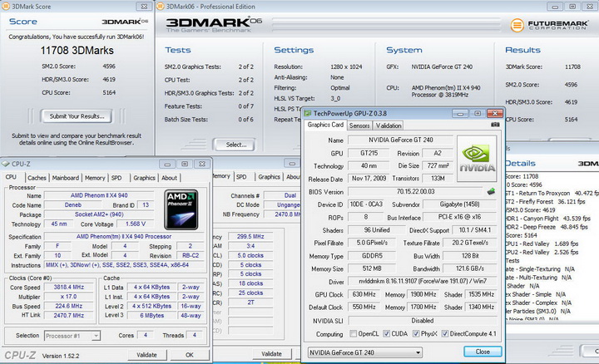
Task: Click the Code Name value Deneb
Action: tap(72, 205)
